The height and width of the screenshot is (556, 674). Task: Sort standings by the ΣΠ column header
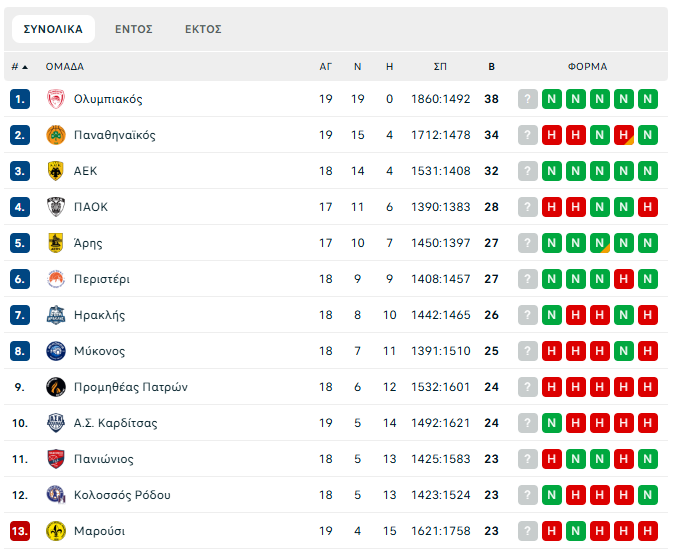click(440, 67)
